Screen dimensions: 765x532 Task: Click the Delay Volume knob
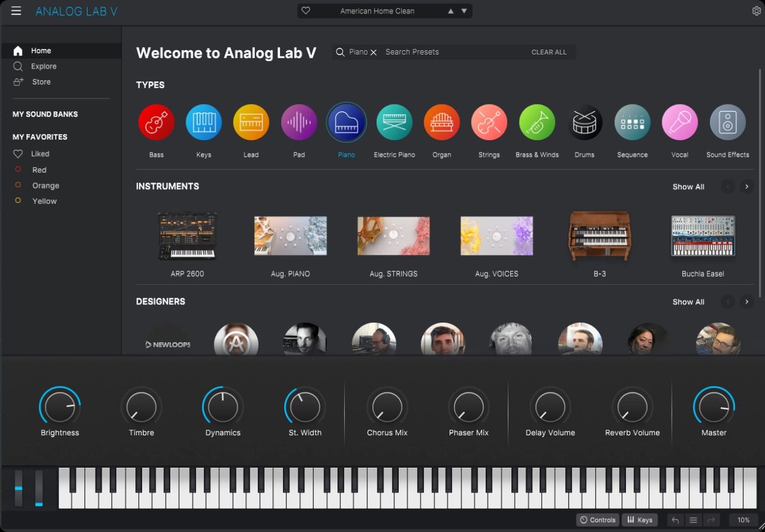(x=550, y=406)
